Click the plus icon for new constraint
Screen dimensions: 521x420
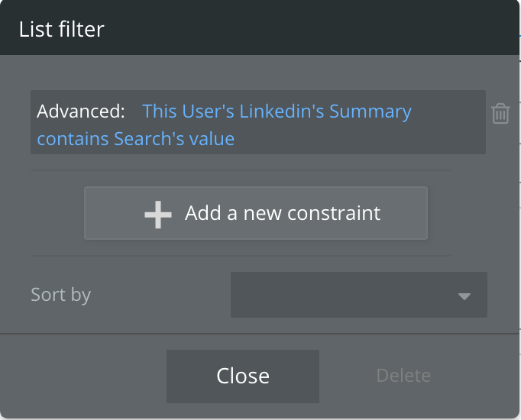[x=157, y=213]
